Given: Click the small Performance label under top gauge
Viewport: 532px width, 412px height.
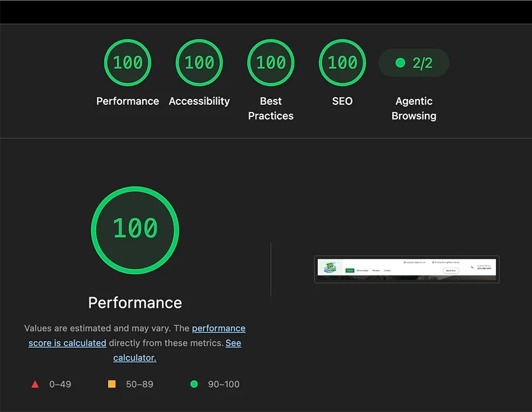Looking at the screenshot, I should click(x=128, y=101).
